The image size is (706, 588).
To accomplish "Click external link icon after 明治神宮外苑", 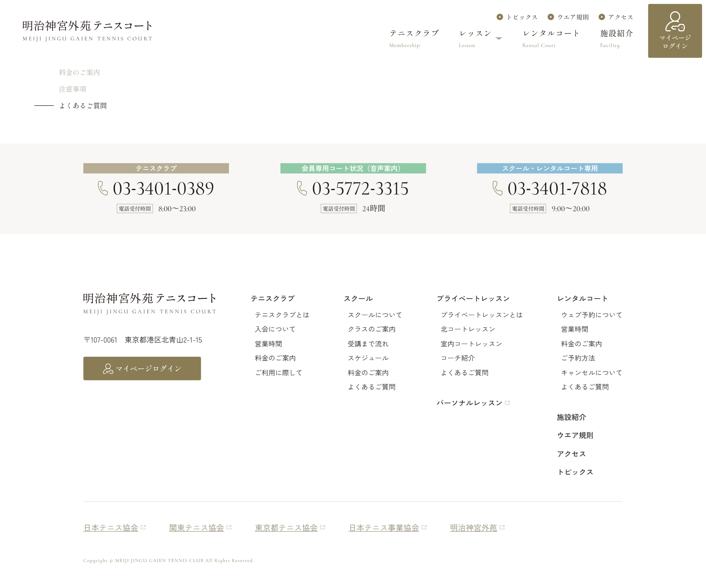I will (x=502, y=527).
